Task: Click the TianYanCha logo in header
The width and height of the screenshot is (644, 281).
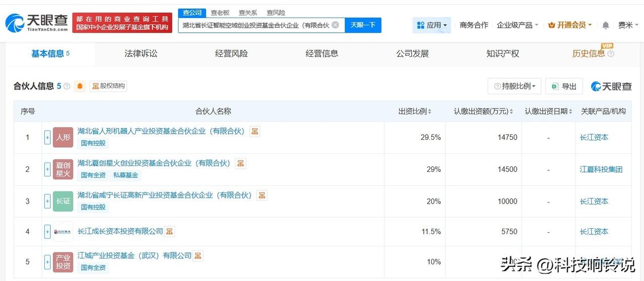Action: coord(36,23)
